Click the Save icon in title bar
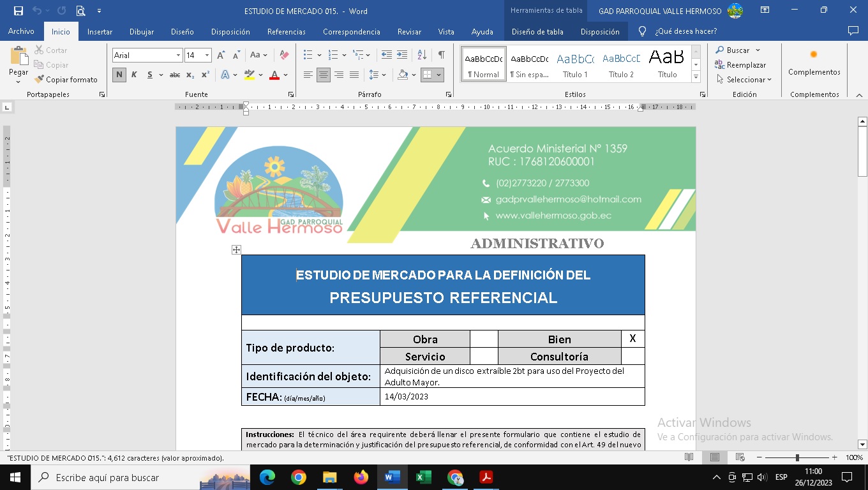The image size is (868, 490). pyautogui.click(x=18, y=11)
